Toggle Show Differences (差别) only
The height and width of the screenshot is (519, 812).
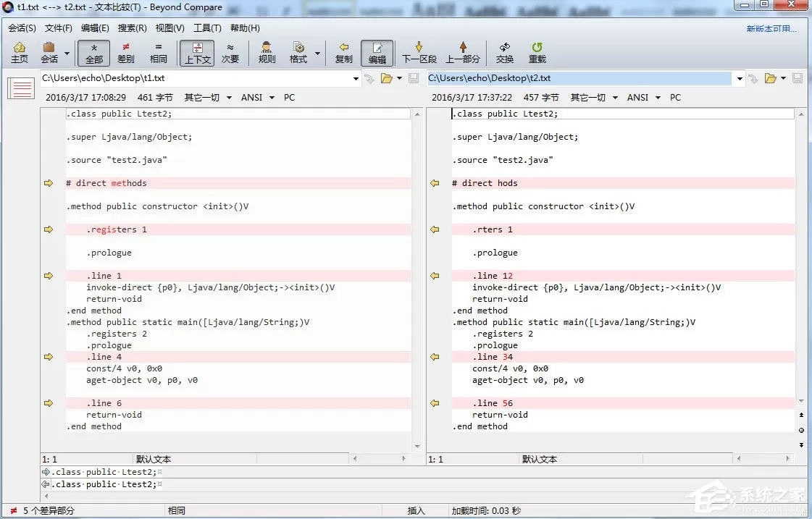[126, 54]
